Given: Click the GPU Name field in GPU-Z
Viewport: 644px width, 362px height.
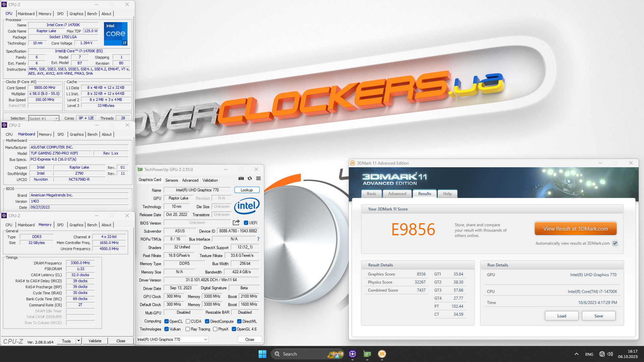Looking at the screenshot, I should pyautogui.click(x=197, y=190).
